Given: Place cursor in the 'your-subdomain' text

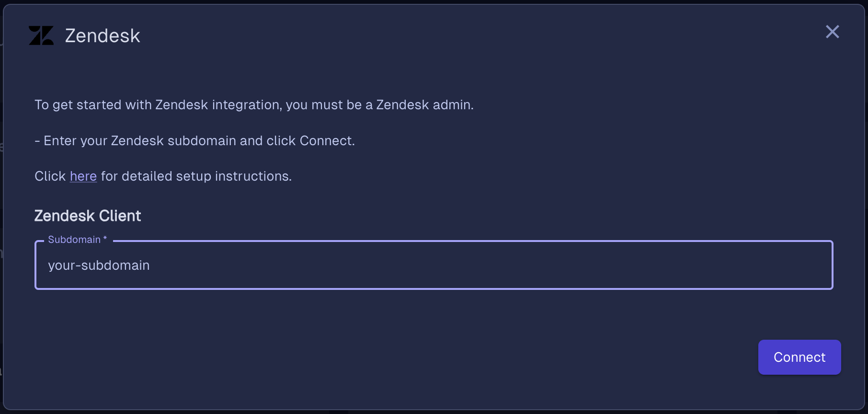Looking at the screenshot, I should click(x=99, y=265).
